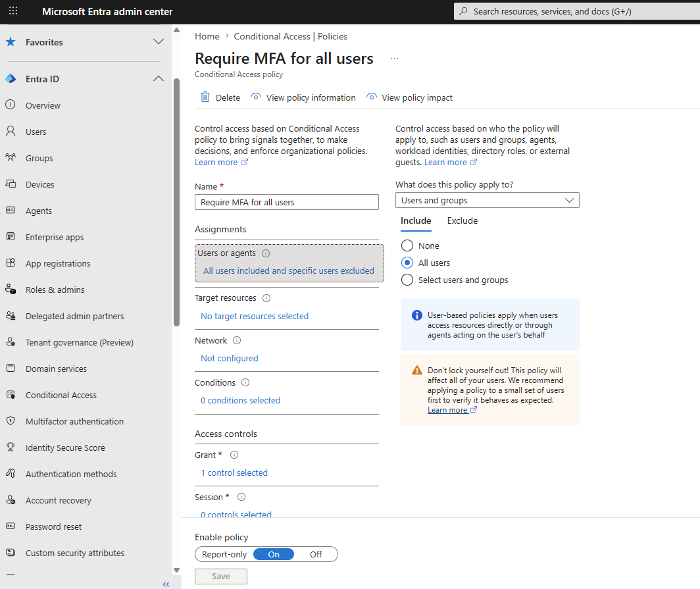Click the info icon beside Target resources
700x589 pixels.
pyautogui.click(x=266, y=298)
